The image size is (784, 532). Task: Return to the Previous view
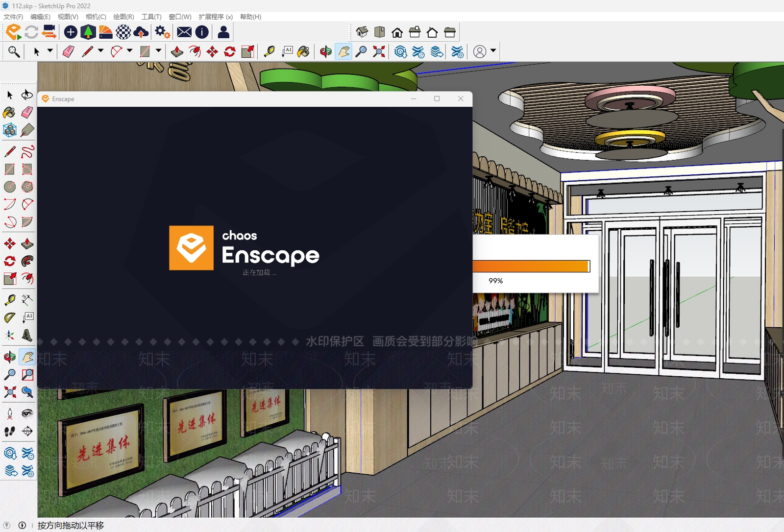(x=27, y=392)
